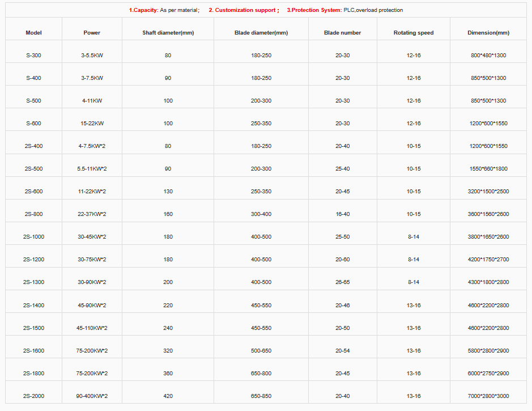The height and width of the screenshot is (411, 532).
Task: Select the Protection System label
Action: click(x=314, y=10)
